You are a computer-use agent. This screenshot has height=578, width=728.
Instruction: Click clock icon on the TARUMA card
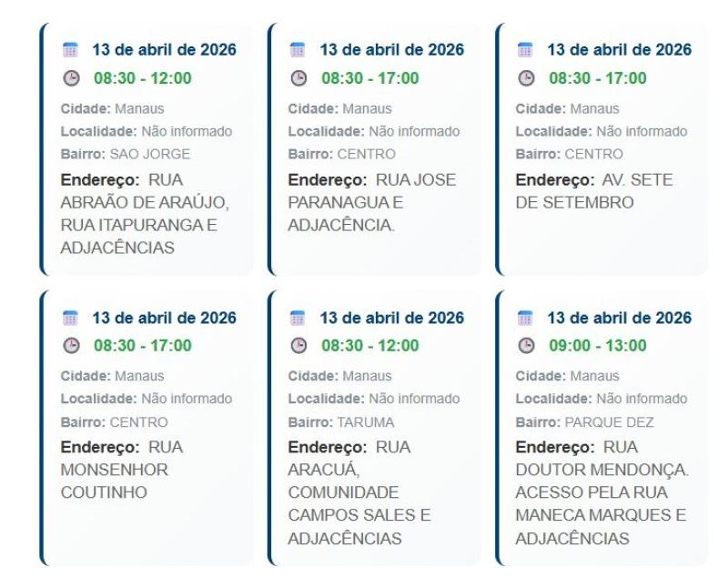[x=297, y=346]
